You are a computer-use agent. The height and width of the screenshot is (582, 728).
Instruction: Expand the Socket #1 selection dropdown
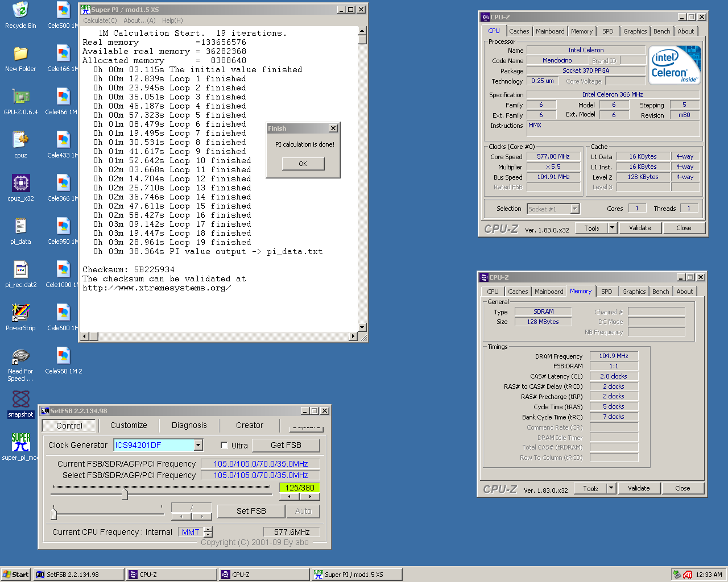[x=574, y=209]
